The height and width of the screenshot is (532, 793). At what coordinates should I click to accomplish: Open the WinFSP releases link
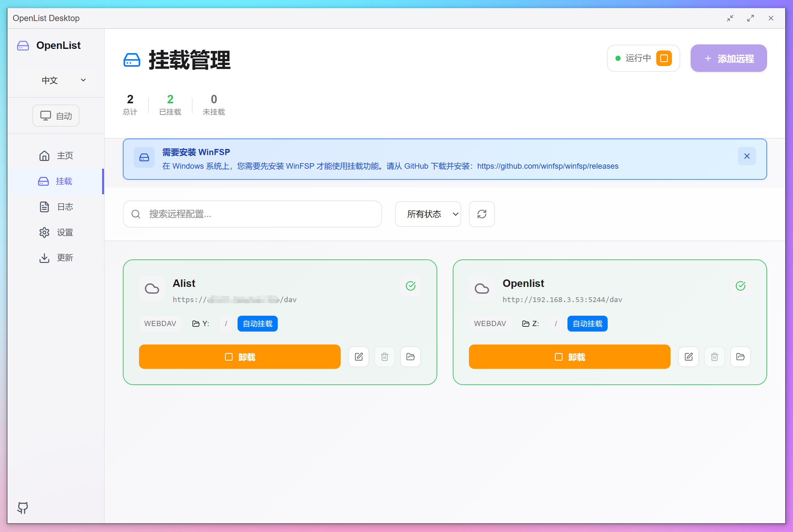coord(547,166)
